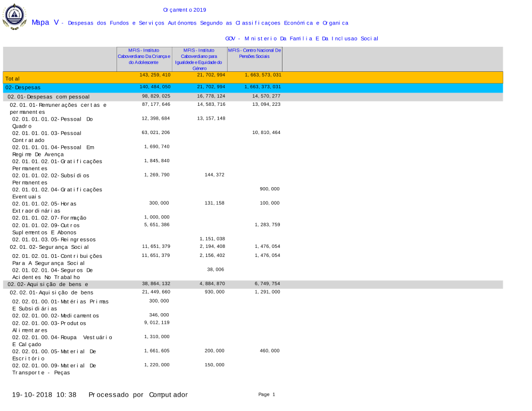
Task: Click the total value 1,663,573,031
Action: (x=263, y=75)
